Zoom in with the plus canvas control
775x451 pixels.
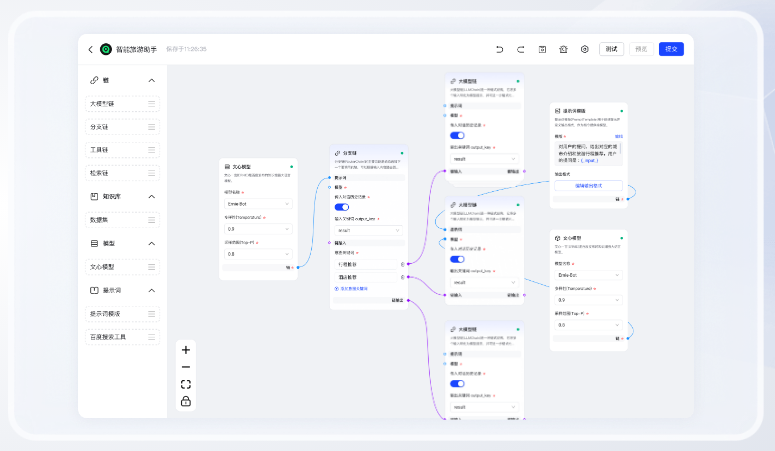pyautogui.click(x=186, y=350)
